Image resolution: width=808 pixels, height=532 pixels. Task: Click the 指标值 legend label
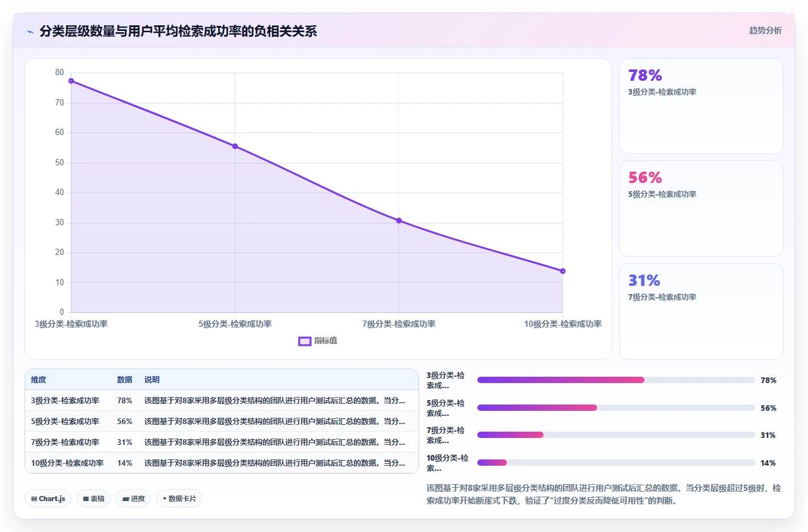point(326,341)
